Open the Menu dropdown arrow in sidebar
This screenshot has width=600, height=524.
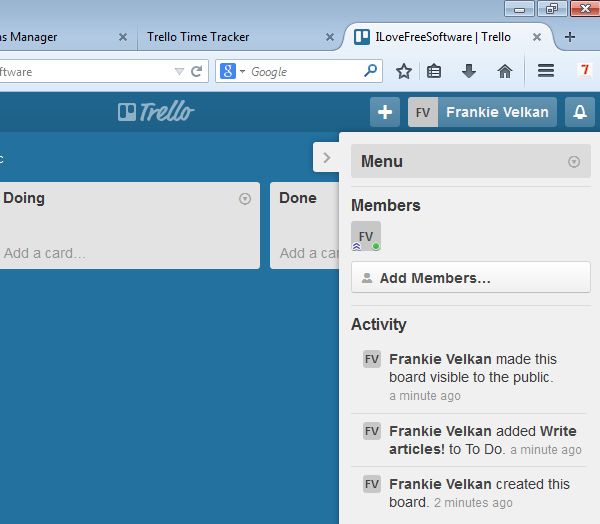(574, 162)
